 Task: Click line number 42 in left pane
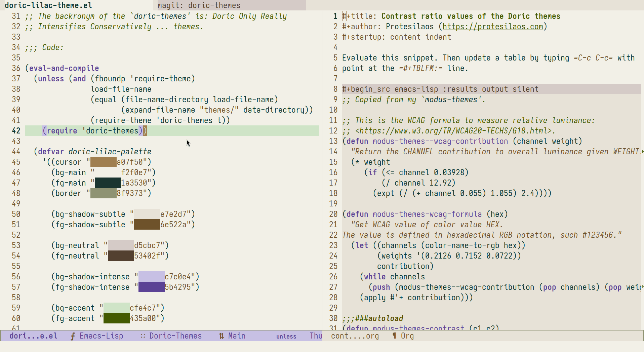click(16, 131)
